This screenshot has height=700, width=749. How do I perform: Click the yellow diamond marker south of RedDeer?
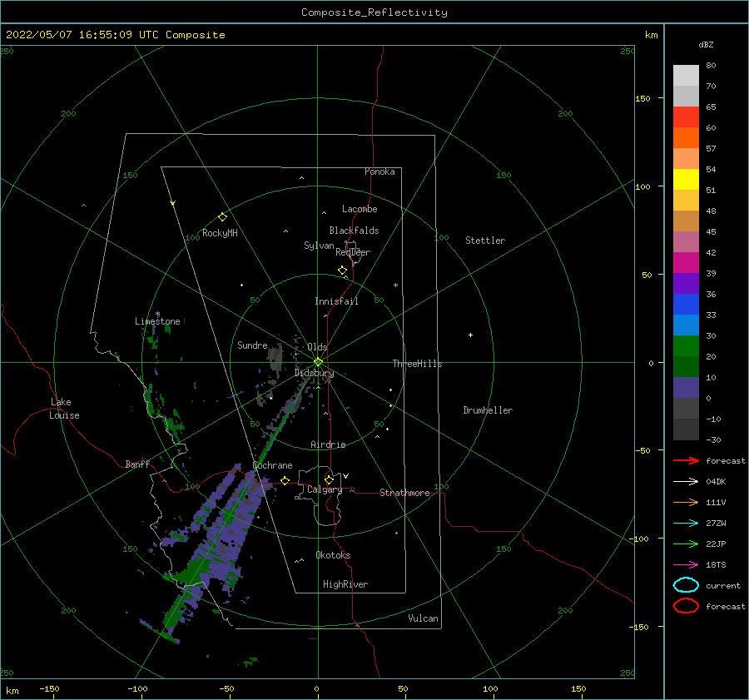coord(342,270)
